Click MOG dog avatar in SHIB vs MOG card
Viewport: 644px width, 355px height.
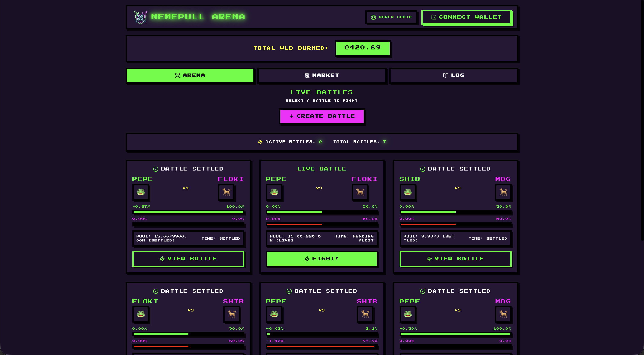tap(503, 192)
